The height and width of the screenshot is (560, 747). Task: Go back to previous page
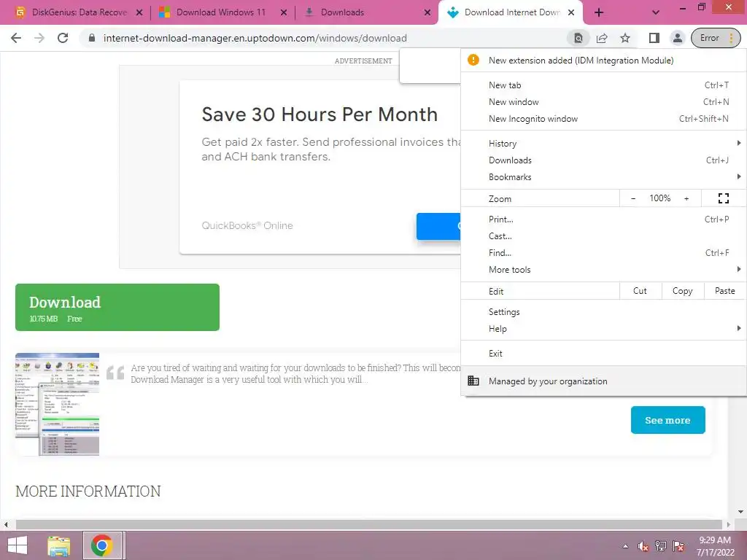(16, 38)
